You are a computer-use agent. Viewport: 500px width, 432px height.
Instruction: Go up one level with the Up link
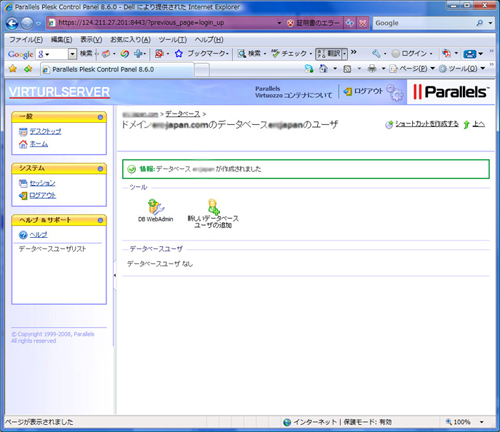(478, 124)
